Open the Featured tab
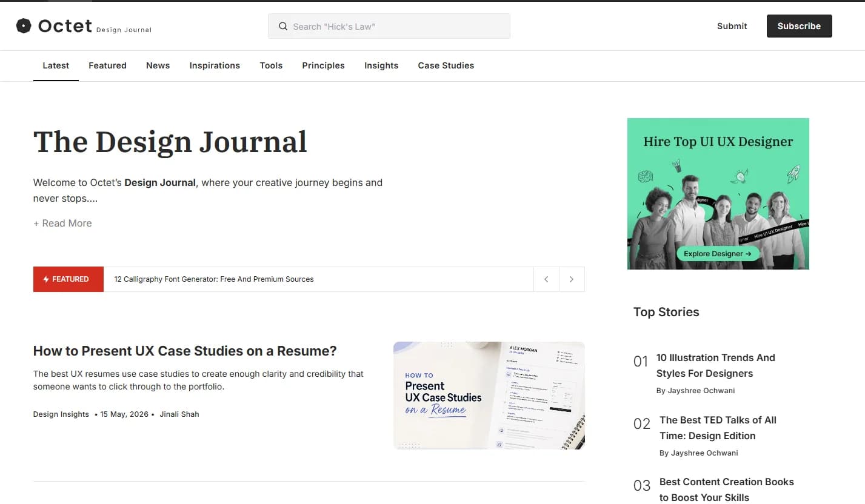865x504 pixels. 107,65
